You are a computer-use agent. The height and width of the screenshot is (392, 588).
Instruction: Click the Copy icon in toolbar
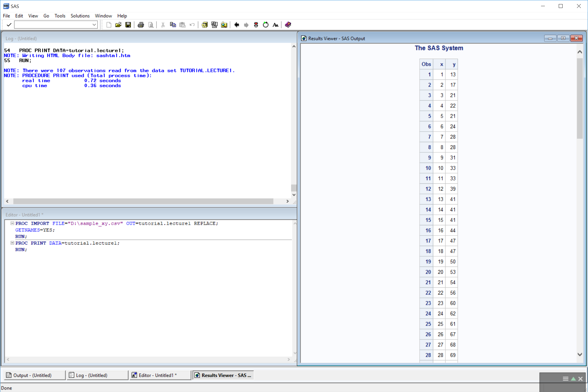point(173,25)
